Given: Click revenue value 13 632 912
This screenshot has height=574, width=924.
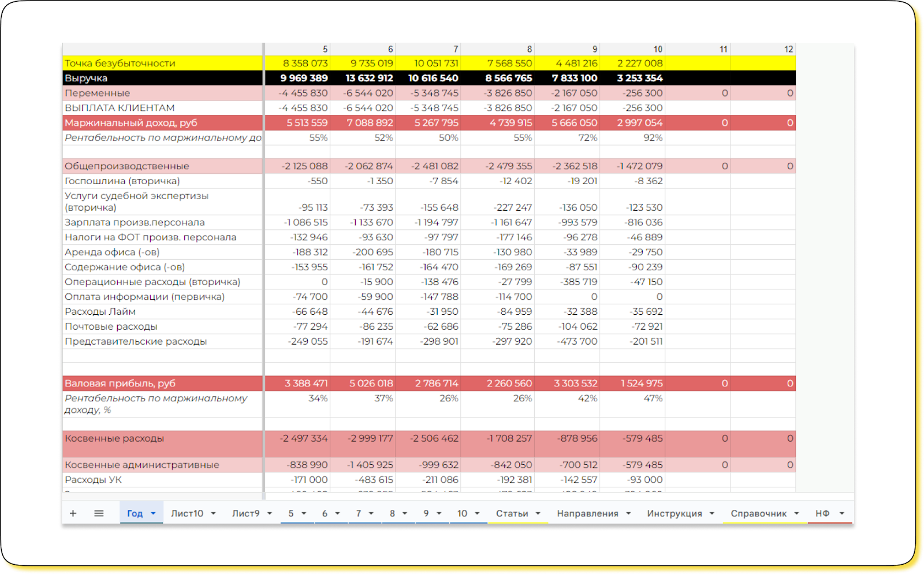Looking at the screenshot, I should pyautogui.click(x=369, y=78).
